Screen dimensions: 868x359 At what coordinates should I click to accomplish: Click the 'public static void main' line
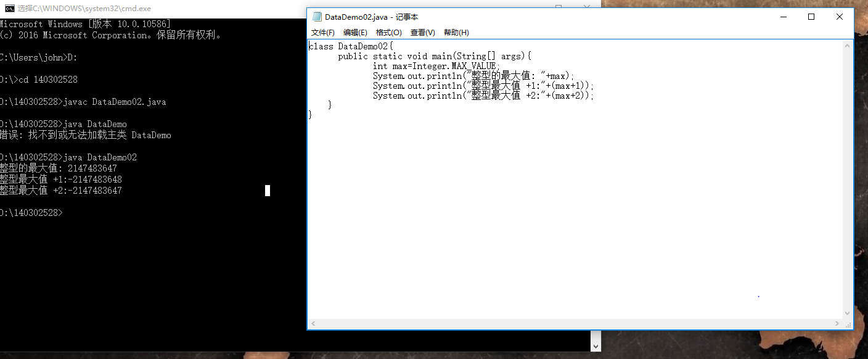tap(435, 56)
